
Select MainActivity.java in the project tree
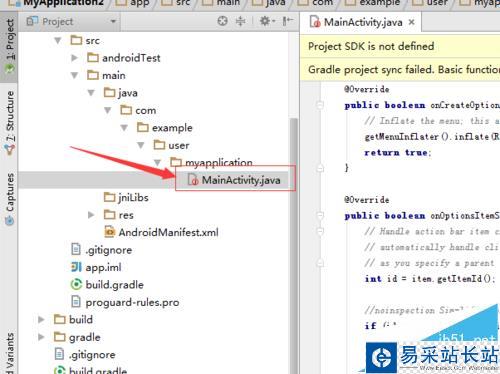pos(241,180)
